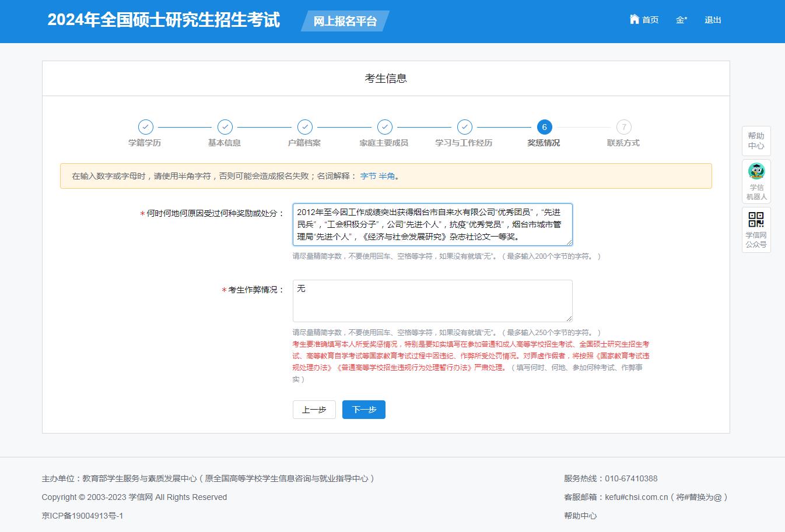The width and height of the screenshot is (785, 532).
Task: Click the 考生信息 panel heading
Action: 386,78
